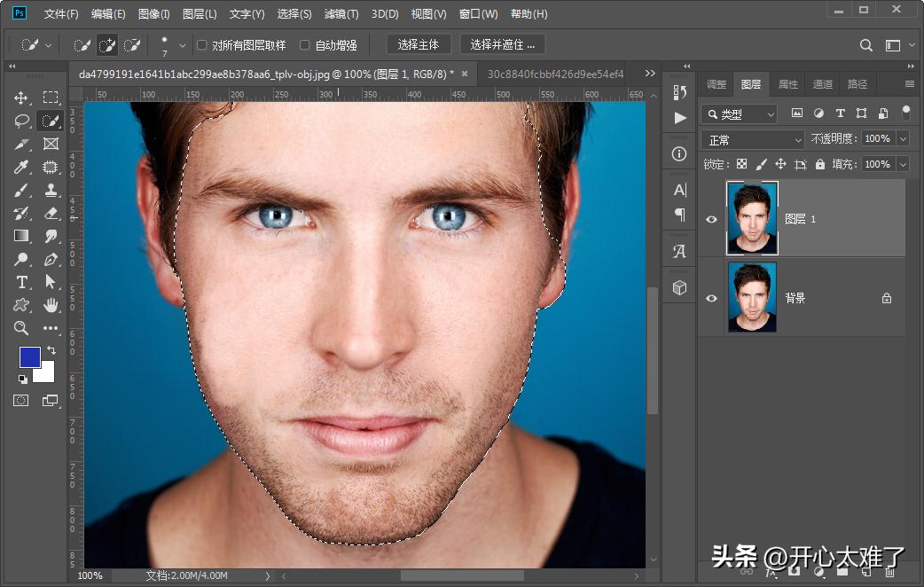The width and height of the screenshot is (924, 587).
Task: Select the Zoom tool in toolbar
Action: point(21,328)
